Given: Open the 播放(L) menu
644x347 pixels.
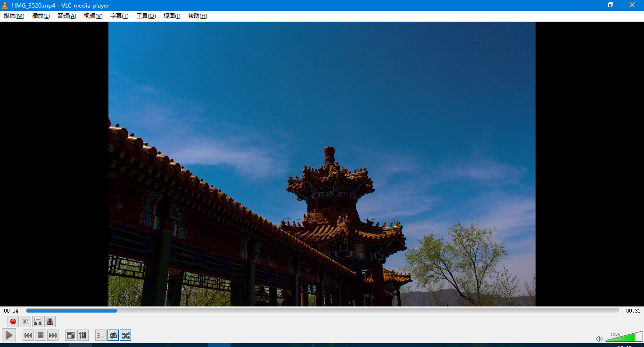Looking at the screenshot, I should coord(41,16).
